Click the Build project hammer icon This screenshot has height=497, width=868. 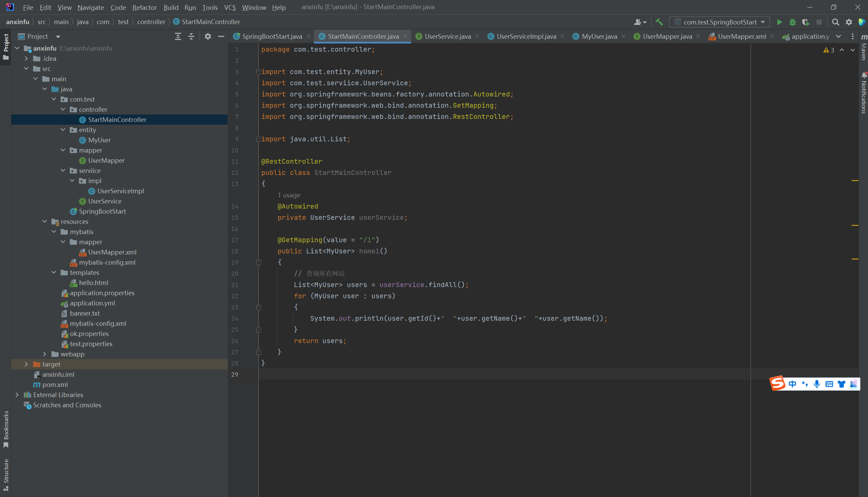pyautogui.click(x=659, y=22)
